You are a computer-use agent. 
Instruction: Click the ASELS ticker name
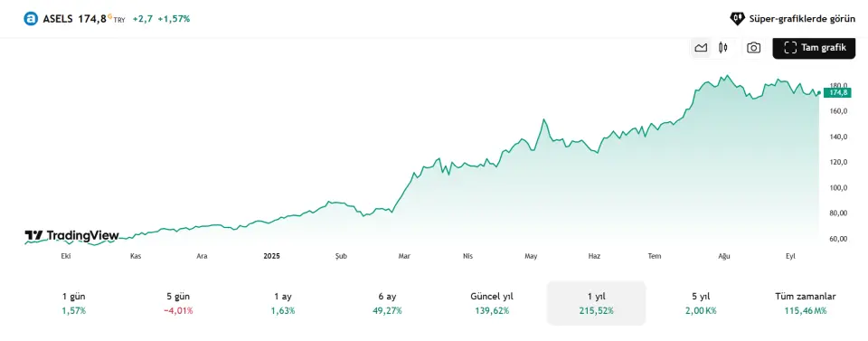[x=58, y=19]
